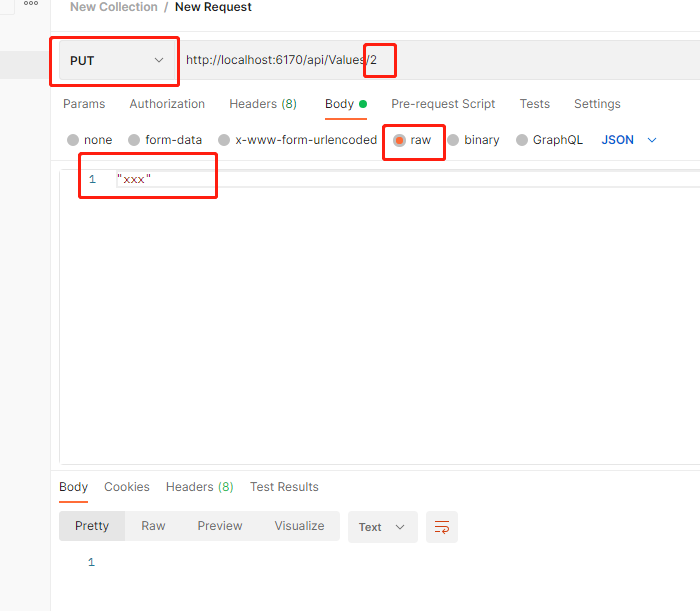Image resolution: width=700 pixels, height=611 pixels.
Task: Switch to the Authorization tab
Action: [x=167, y=104]
